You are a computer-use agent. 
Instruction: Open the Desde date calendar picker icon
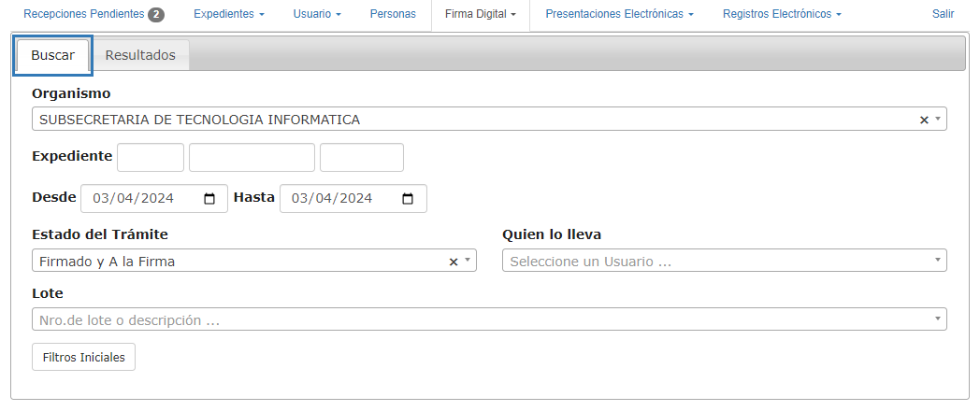point(209,199)
